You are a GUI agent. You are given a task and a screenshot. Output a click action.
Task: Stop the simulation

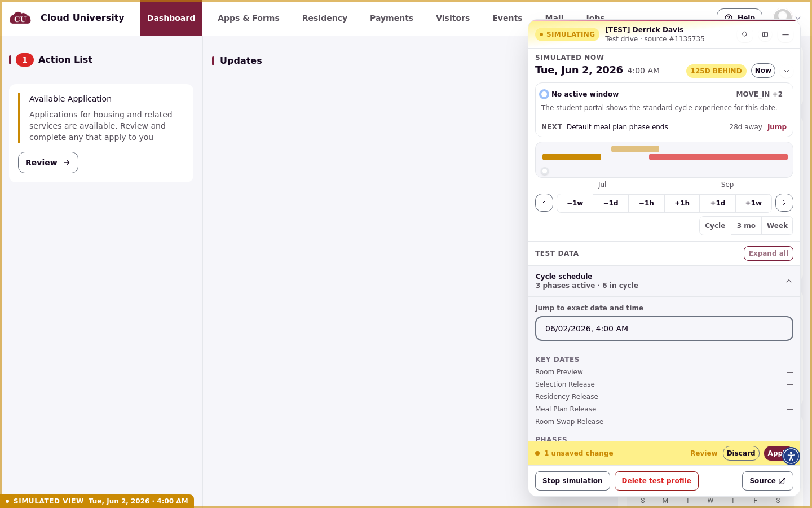pos(572,481)
